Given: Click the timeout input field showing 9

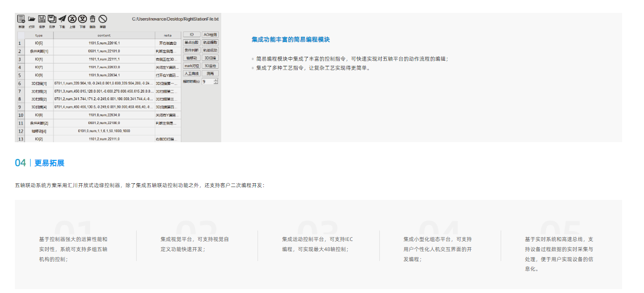Looking at the screenshot, I should (207, 82).
